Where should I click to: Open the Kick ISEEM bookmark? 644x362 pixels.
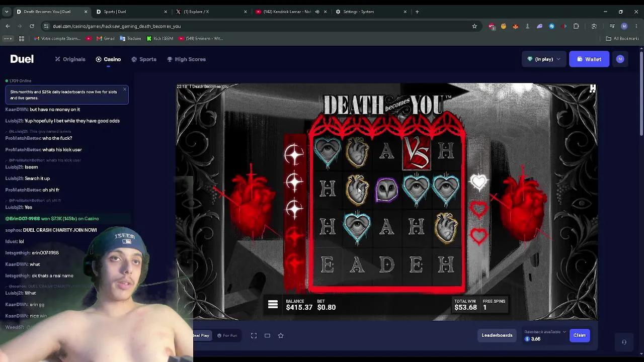pos(160,38)
